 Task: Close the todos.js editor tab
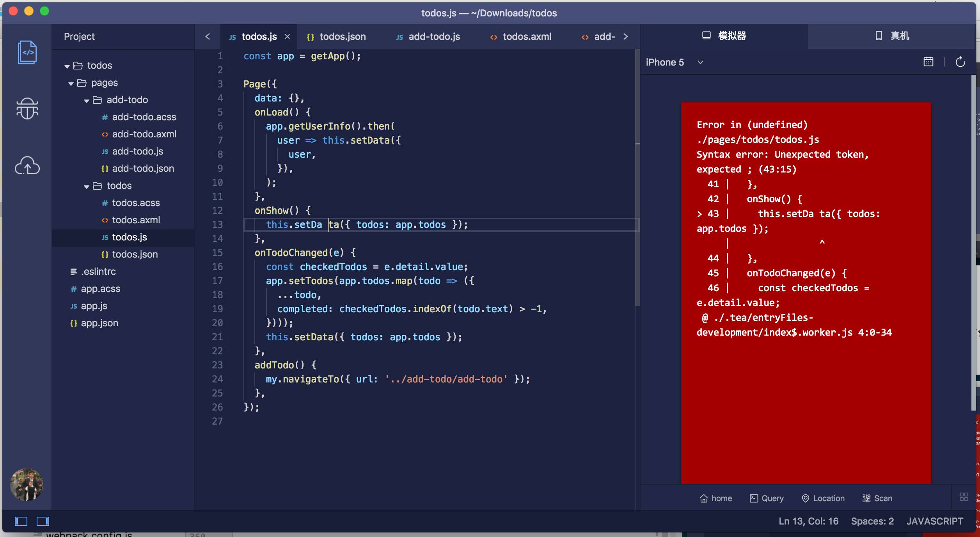[287, 37]
